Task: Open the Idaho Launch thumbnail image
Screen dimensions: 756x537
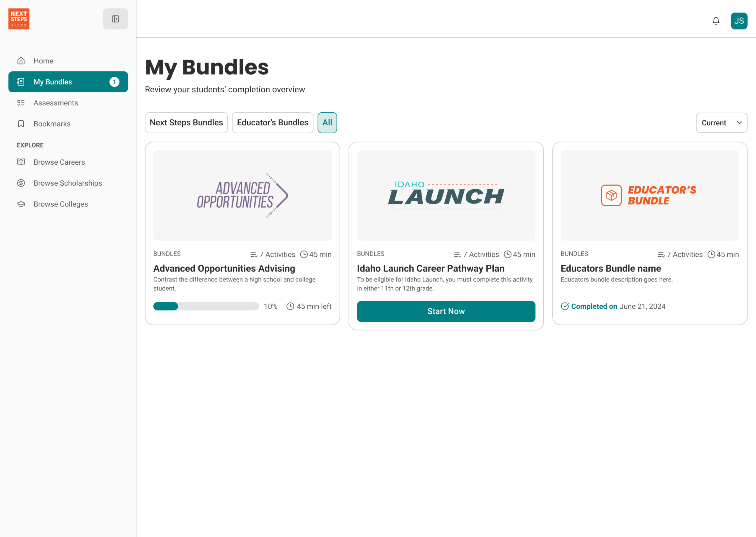Action: pyautogui.click(x=446, y=195)
